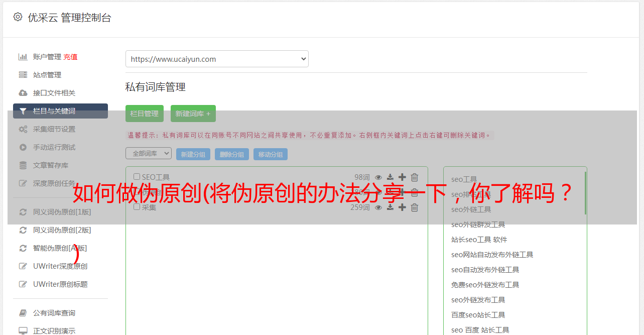Download the 采集 library
Screen dimensions: 644x335
tap(390, 207)
